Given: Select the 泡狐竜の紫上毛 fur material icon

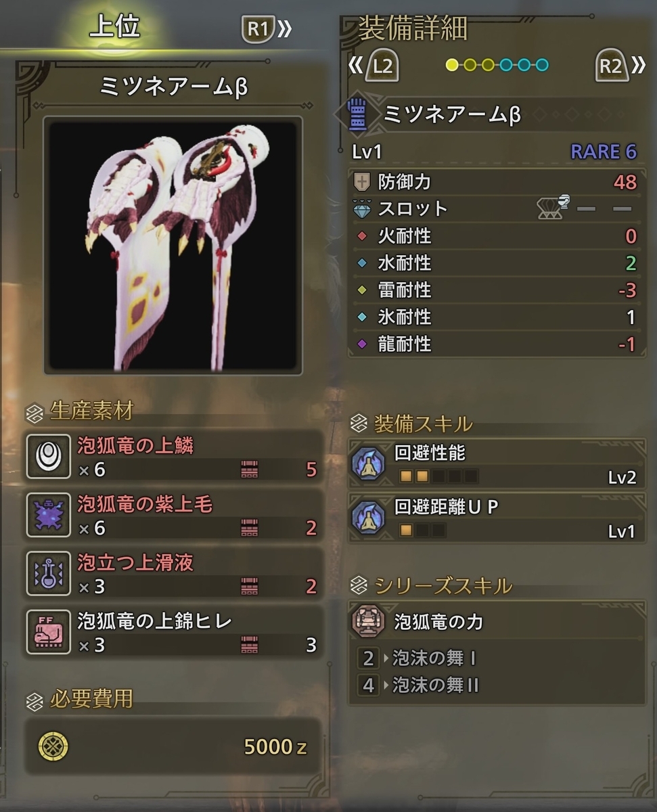Looking at the screenshot, I should (x=48, y=515).
